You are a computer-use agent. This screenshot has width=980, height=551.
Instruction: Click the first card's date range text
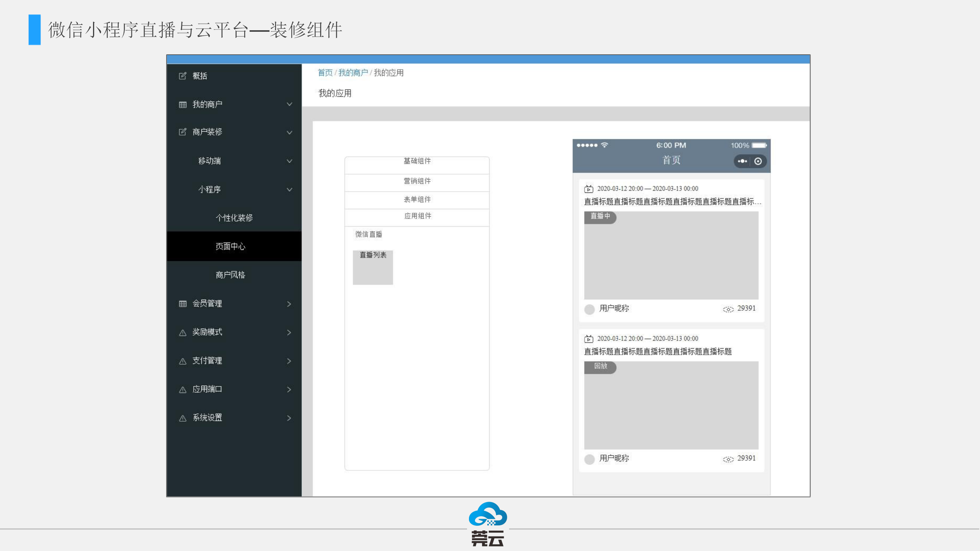pos(647,189)
